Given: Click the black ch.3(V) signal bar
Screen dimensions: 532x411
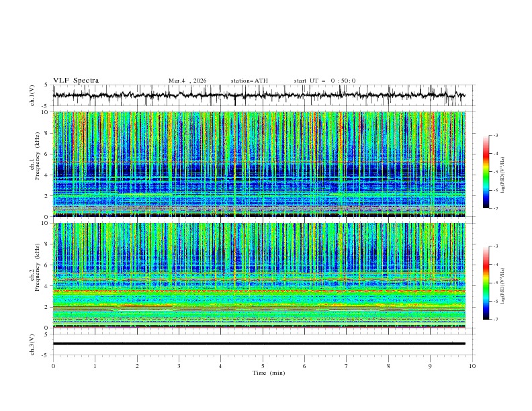Looking at the screenshot, I should tap(259, 344).
